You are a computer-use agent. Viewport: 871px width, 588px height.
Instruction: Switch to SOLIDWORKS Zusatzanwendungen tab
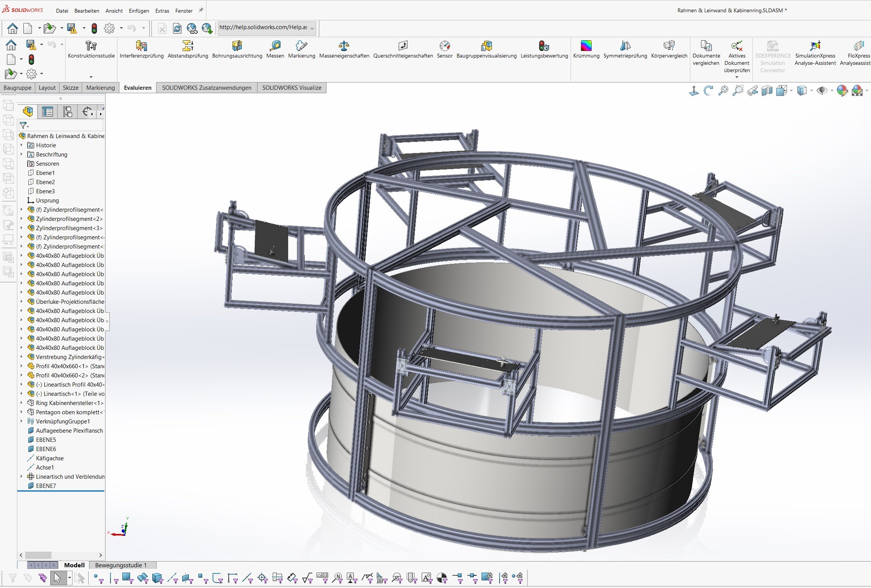coord(207,87)
